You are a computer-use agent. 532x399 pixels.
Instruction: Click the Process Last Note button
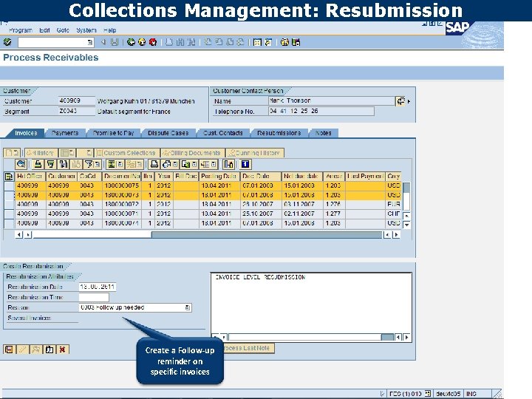pos(248,348)
